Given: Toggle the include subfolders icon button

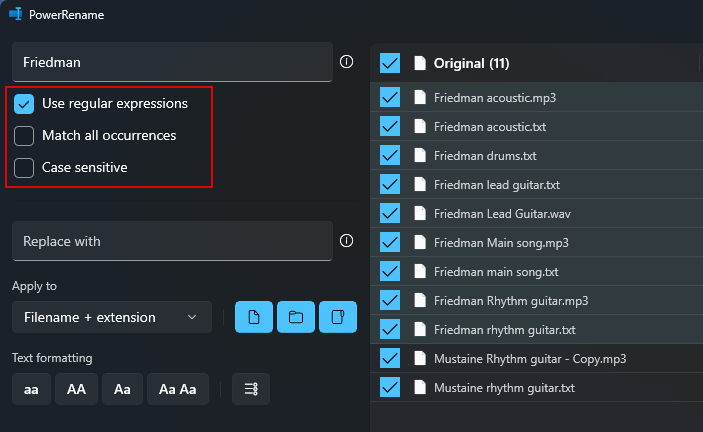Looking at the screenshot, I should click(x=338, y=317).
